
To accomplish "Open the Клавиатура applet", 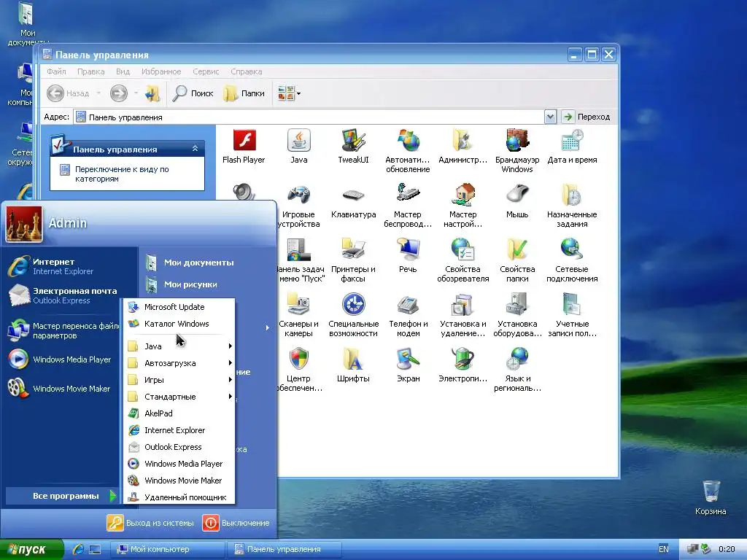I will tap(354, 201).
